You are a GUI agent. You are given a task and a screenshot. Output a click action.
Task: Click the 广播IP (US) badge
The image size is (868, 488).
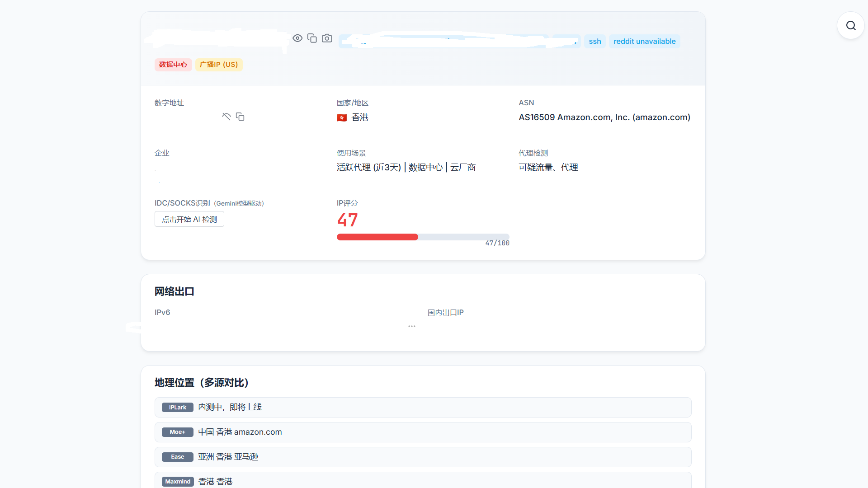coord(219,65)
